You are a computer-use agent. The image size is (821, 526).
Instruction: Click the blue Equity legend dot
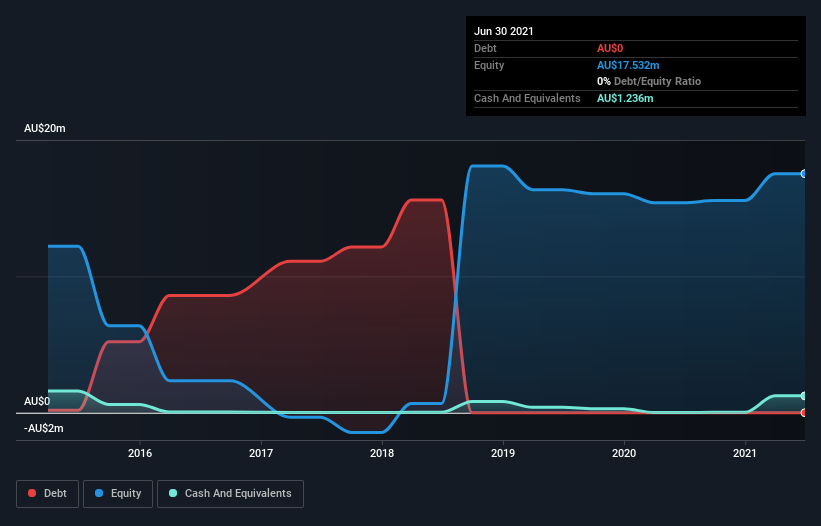tap(99, 493)
